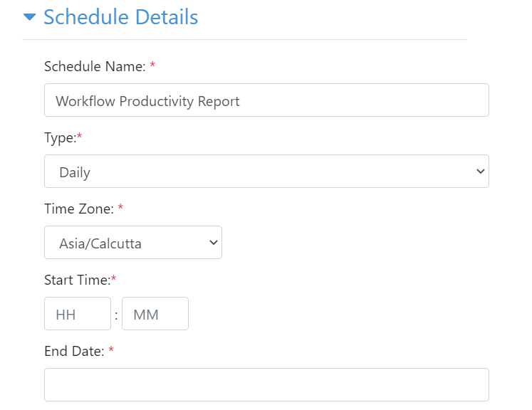Click the Schedule Details heading text
This screenshot has width=532, height=410.
tap(121, 17)
